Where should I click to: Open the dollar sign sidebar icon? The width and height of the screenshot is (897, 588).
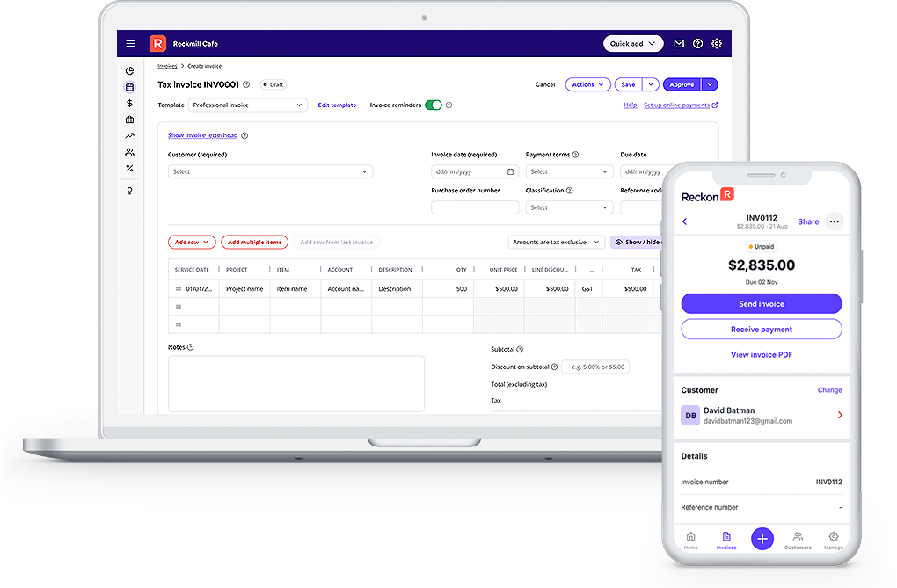point(130,104)
